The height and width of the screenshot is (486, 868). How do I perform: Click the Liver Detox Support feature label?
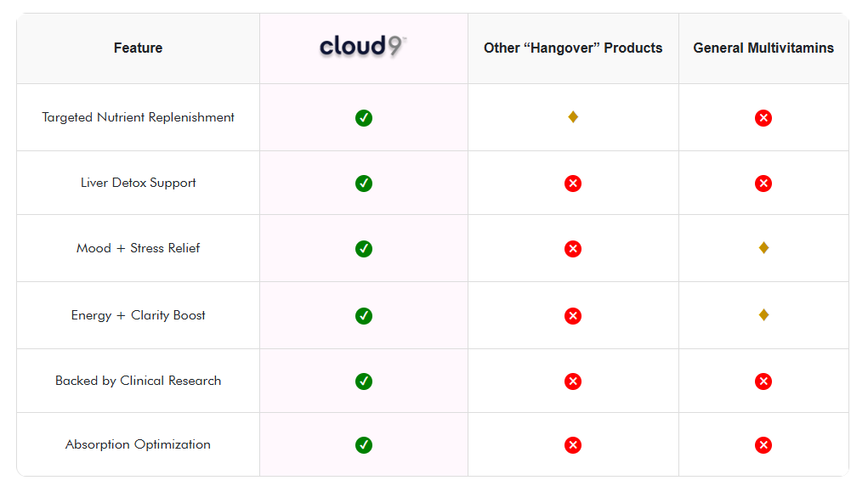pos(139,183)
